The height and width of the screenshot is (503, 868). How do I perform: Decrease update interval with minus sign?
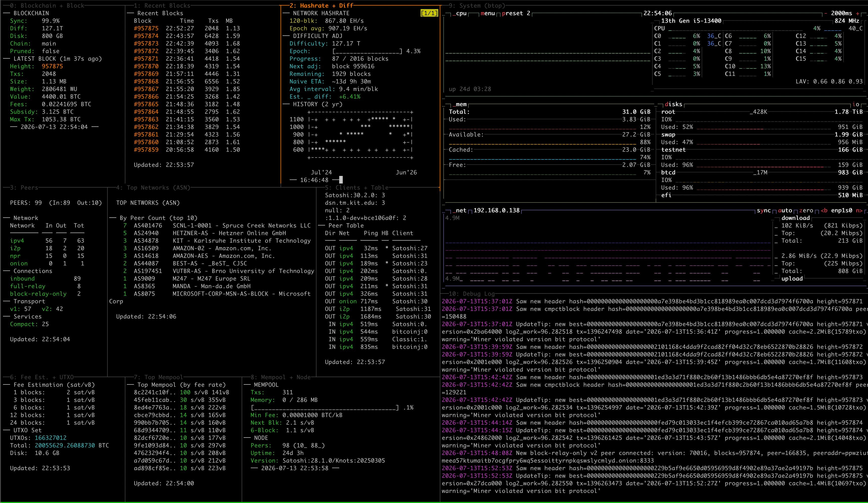click(825, 13)
